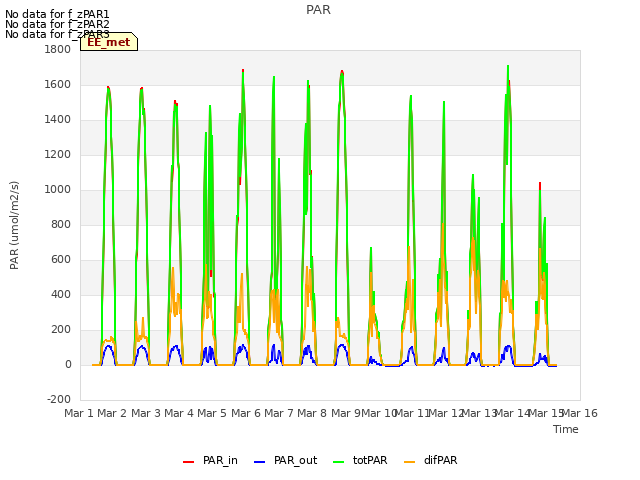640x480 pixels.
Task: Click the orange difPAR legend swatch
Action: coord(409,462)
